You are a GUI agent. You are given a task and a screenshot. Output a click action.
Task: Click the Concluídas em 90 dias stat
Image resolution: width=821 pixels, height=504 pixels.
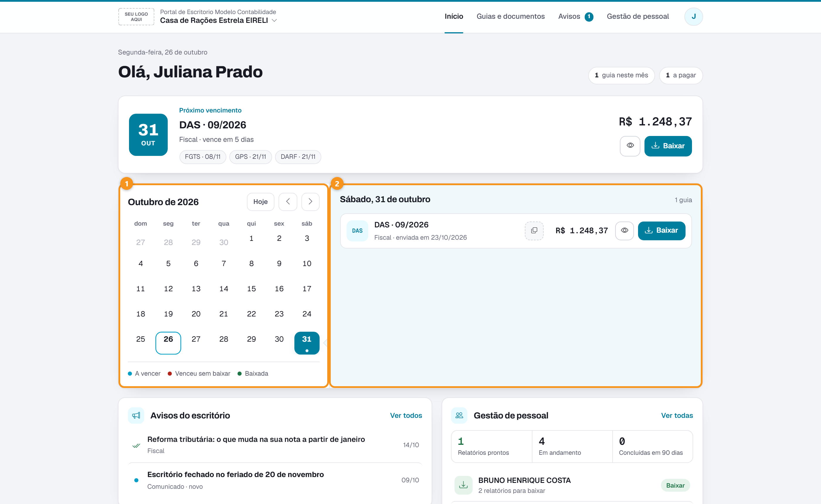tap(652, 446)
